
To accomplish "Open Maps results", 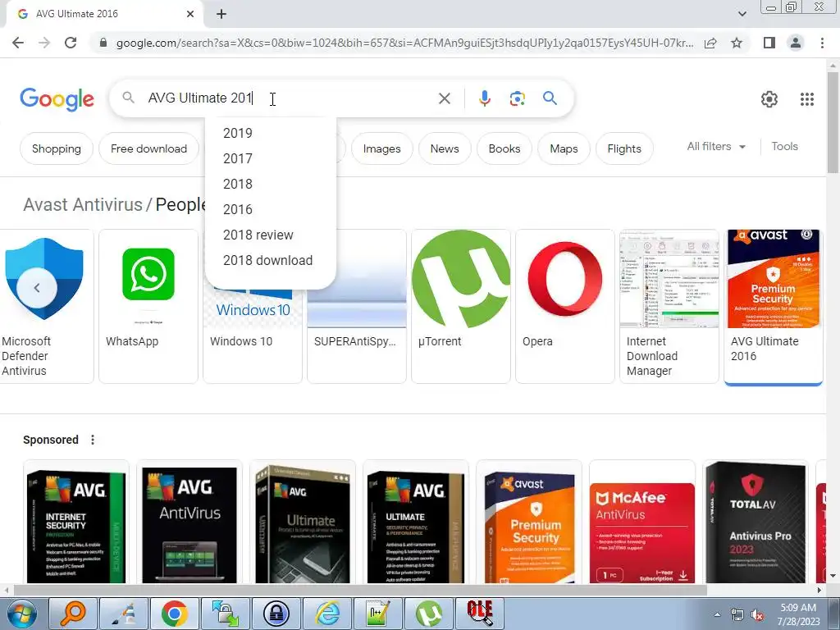I will pos(564,149).
